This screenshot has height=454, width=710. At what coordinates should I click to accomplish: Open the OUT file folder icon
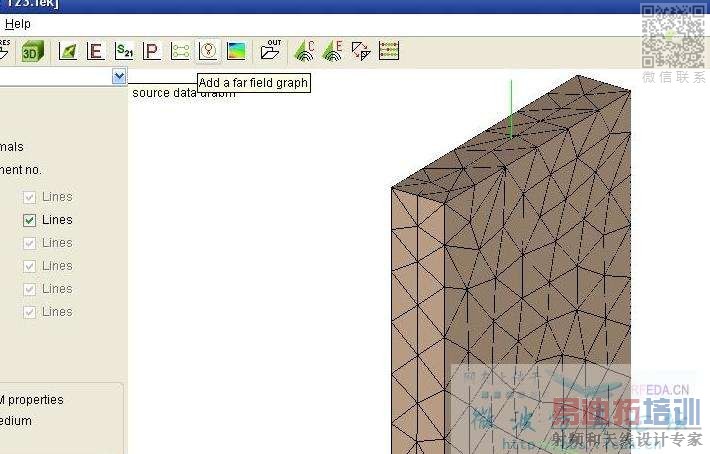pos(270,50)
